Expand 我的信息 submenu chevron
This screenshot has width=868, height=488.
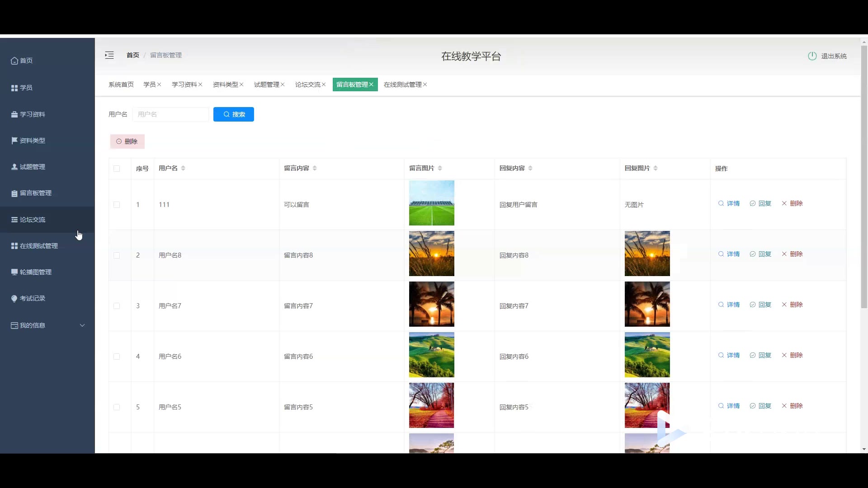[82, 325]
